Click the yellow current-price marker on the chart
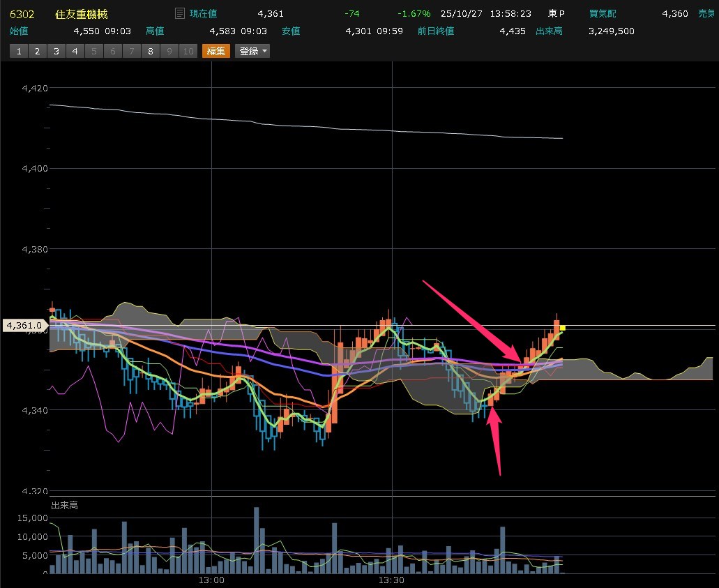 pyautogui.click(x=563, y=328)
